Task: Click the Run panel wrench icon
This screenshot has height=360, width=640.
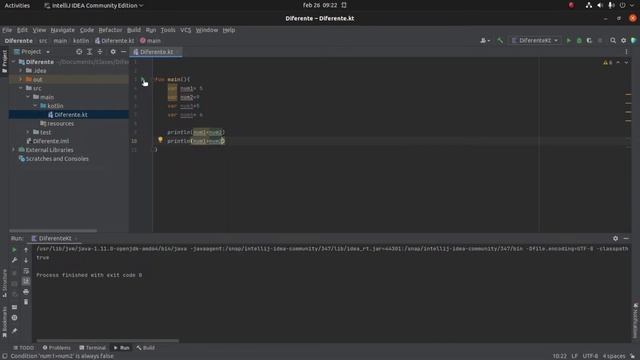Action: 14,260
